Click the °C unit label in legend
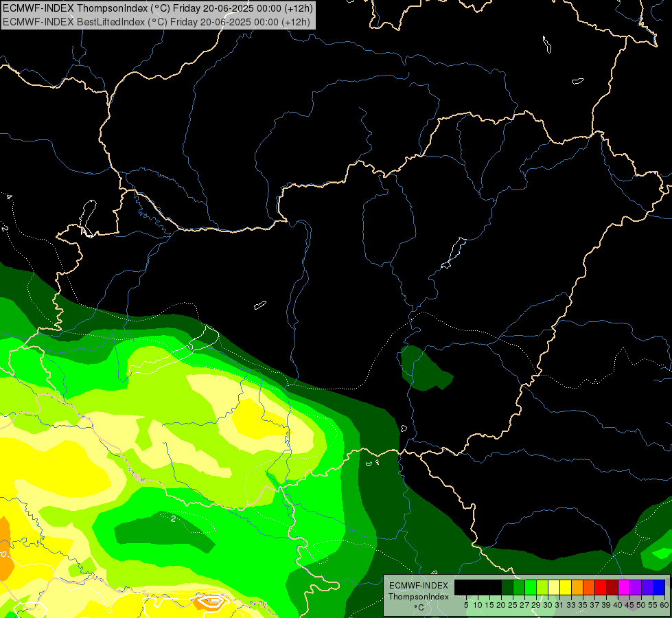 point(419,607)
